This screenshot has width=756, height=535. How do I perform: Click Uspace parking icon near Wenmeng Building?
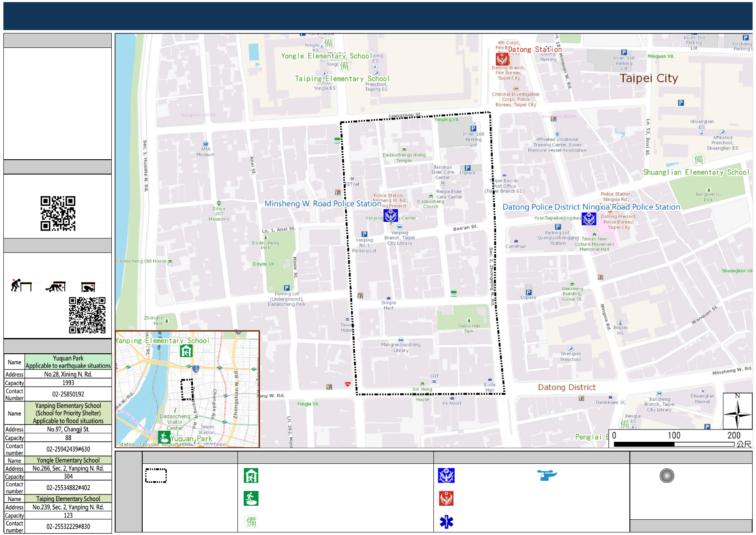[x=528, y=292]
